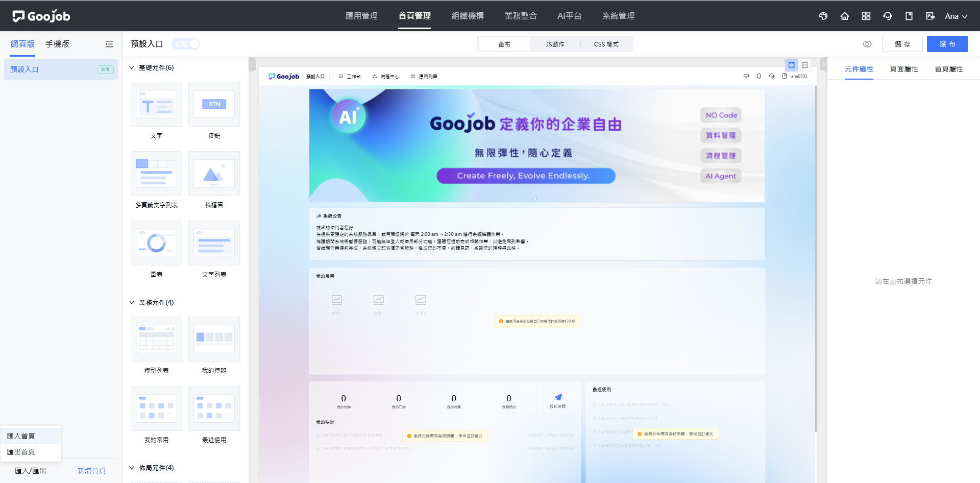Screen dimensions: 980x483
Task: Open 業務整合 in top navigation
Action: click(x=521, y=16)
